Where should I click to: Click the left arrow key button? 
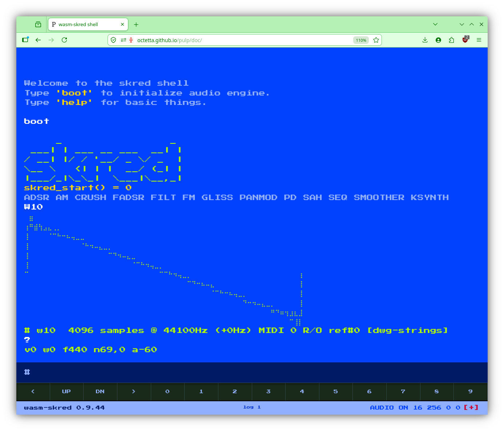(33, 391)
